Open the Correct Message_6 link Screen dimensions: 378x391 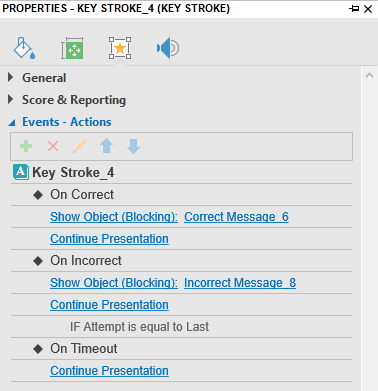click(236, 217)
